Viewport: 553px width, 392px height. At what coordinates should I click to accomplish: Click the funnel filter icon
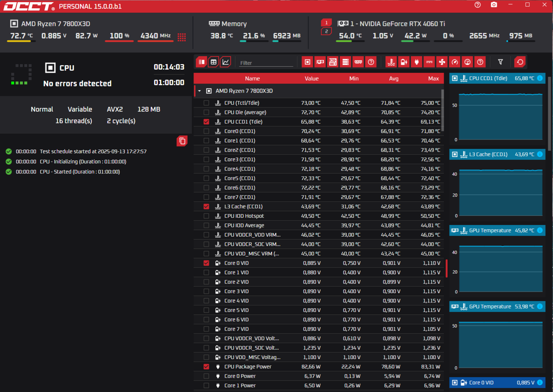(500, 62)
